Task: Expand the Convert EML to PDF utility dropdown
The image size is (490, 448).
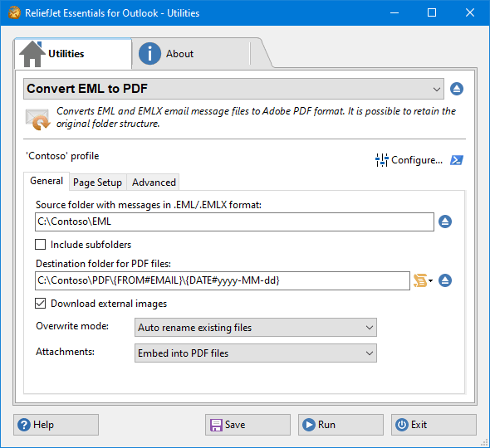Action: 233,89
